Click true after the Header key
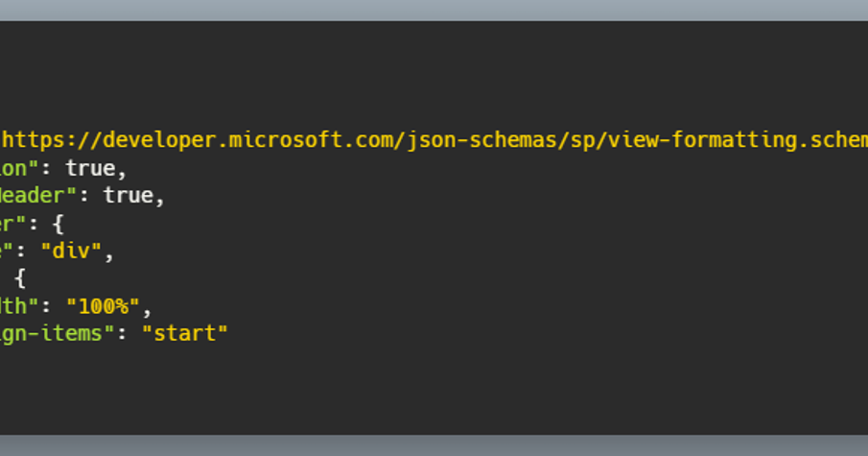Viewport: 868px width, 456px height. click(x=129, y=196)
